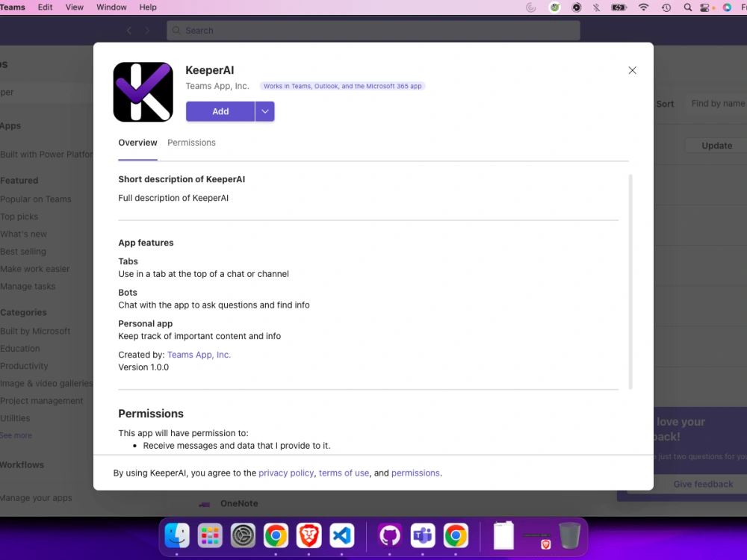The width and height of the screenshot is (747, 560).
Task: Click the Give feedback button
Action: tap(703, 485)
